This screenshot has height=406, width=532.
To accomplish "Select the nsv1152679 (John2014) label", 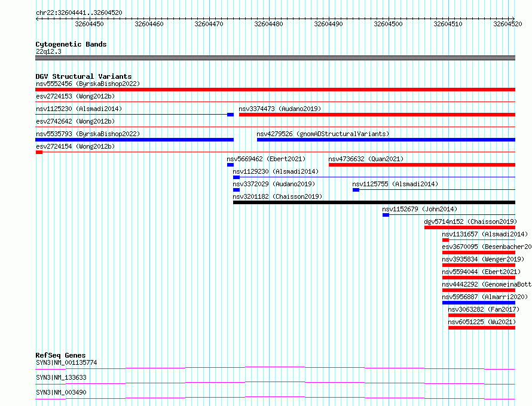I will pyautogui.click(x=420, y=209).
